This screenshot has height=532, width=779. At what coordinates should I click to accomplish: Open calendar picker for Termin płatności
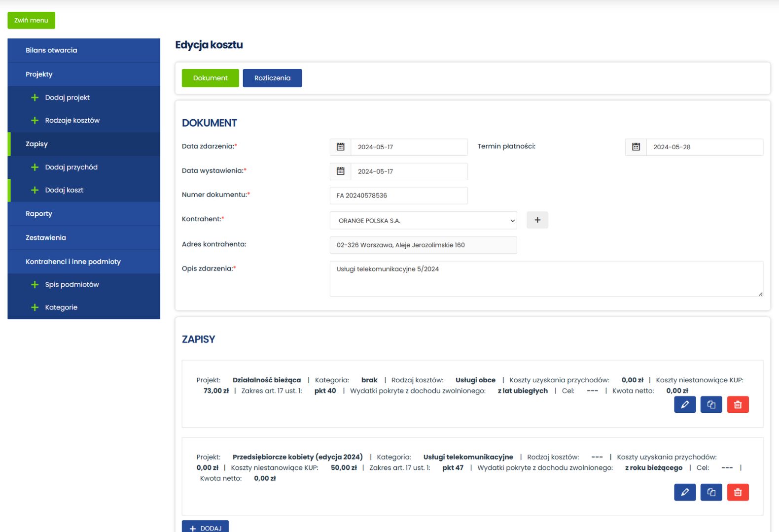636,147
